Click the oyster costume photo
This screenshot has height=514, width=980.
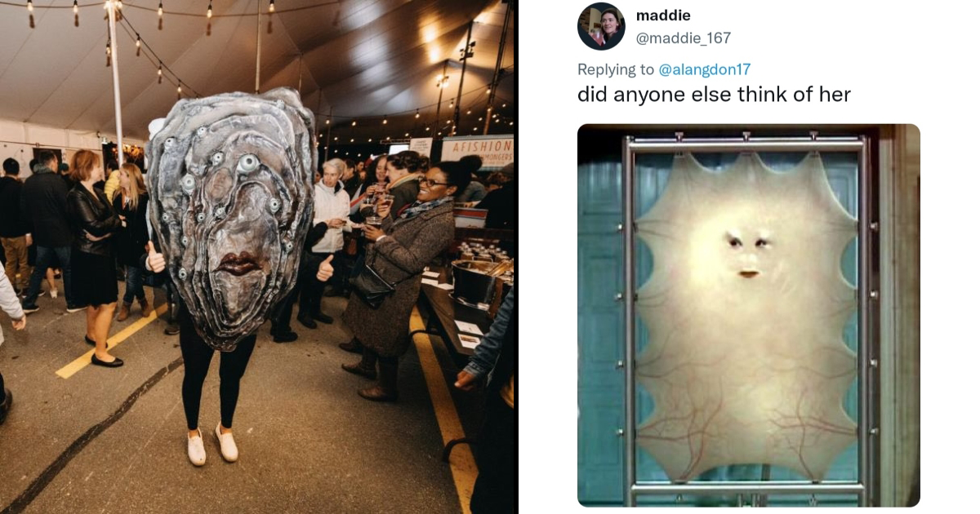257,257
